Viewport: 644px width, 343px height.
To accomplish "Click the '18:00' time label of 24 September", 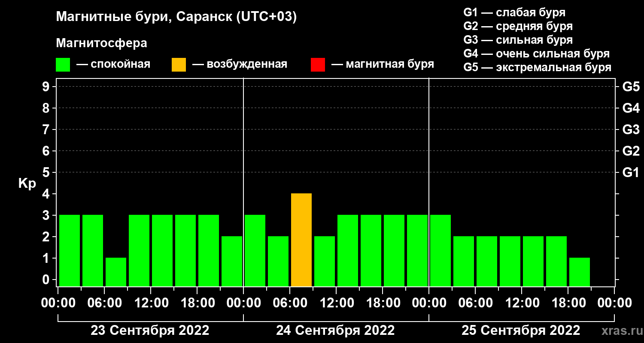I will click(383, 303).
